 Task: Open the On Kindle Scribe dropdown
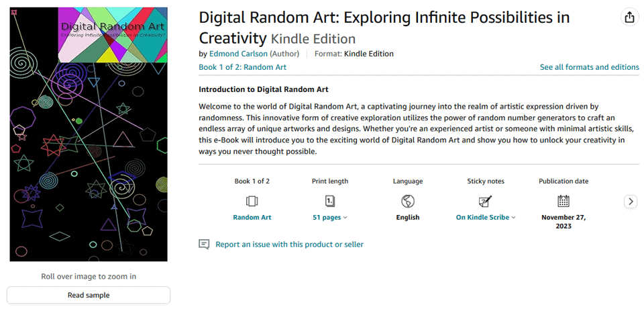click(x=486, y=218)
